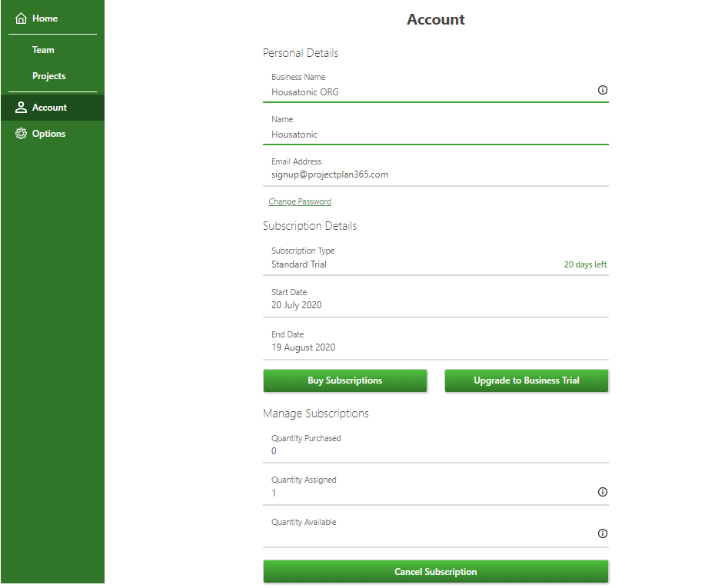This screenshot has width=725, height=588.
Task: Click the Standard Trial subscription type value
Action: click(299, 264)
